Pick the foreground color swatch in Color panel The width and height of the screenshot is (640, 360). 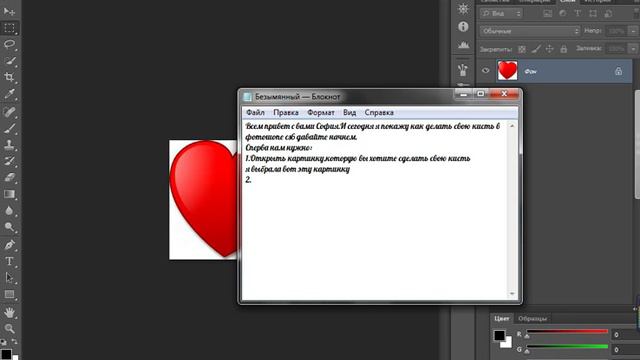point(499,335)
